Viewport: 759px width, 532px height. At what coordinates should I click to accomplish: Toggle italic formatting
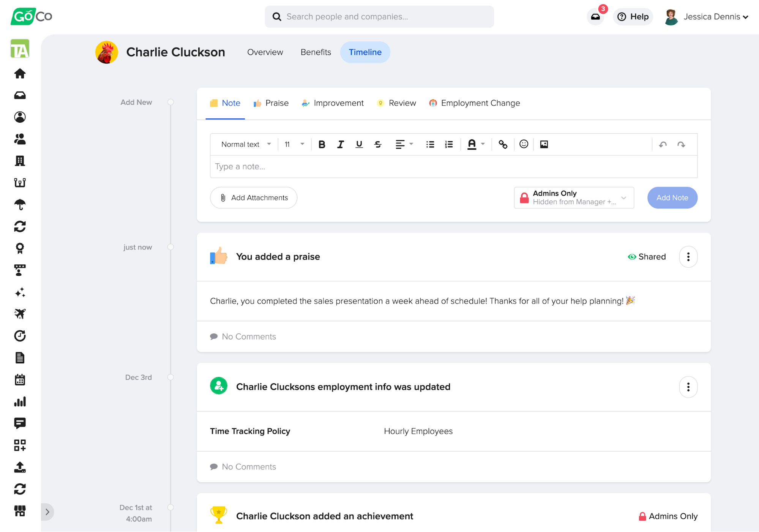341,144
